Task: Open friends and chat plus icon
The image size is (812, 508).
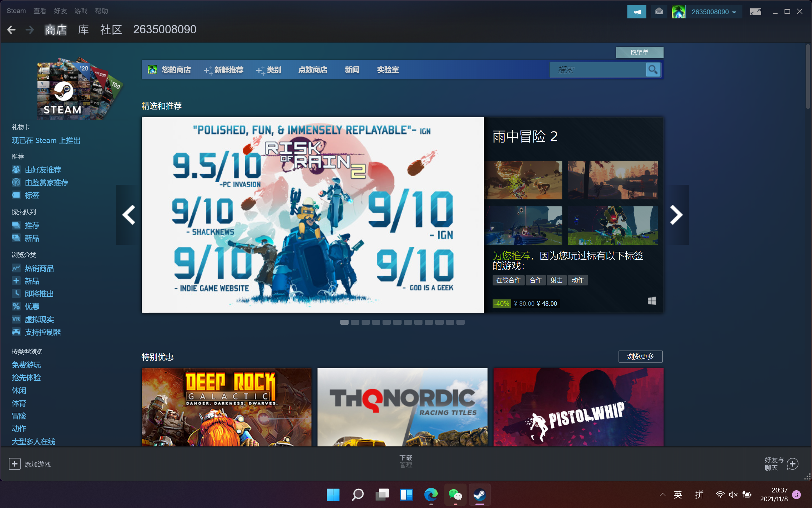Action: click(x=793, y=464)
